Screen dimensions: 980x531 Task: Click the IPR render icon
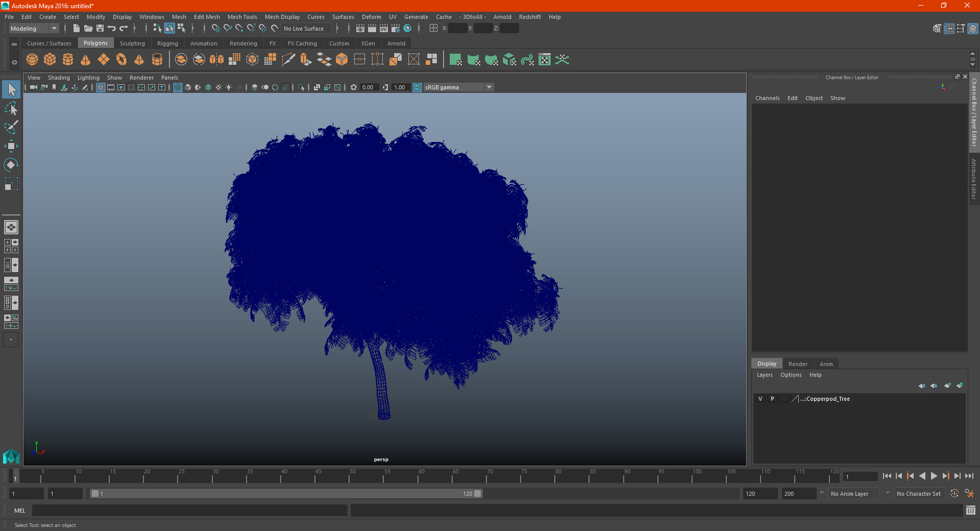(x=384, y=29)
